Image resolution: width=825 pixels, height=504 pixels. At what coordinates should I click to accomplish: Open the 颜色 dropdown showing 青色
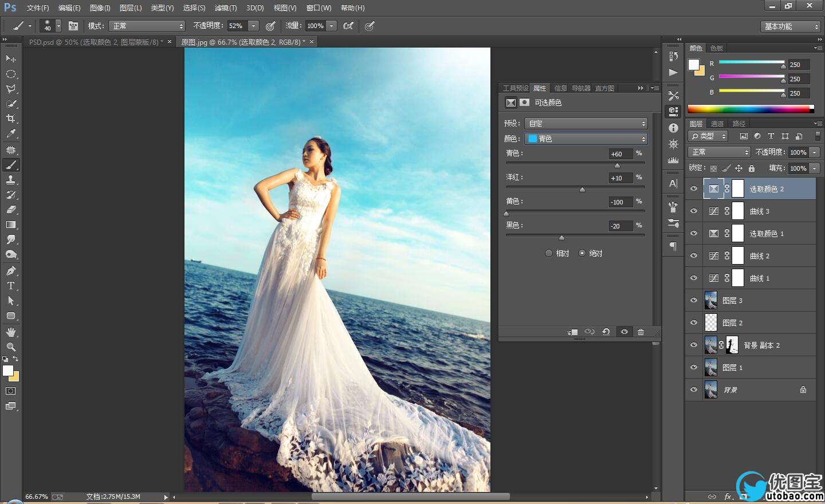point(586,139)
